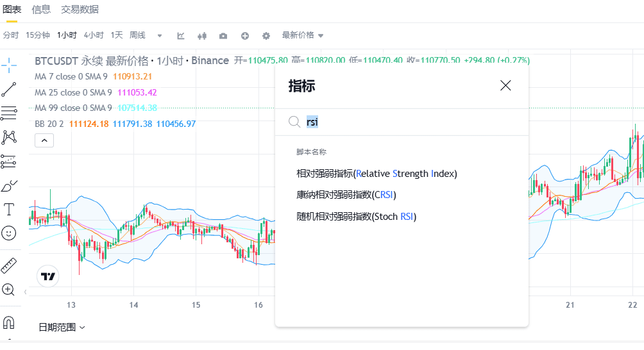
Task: Select the brush drawing tool
Action: pyautogui.click(x=8, y=186)
